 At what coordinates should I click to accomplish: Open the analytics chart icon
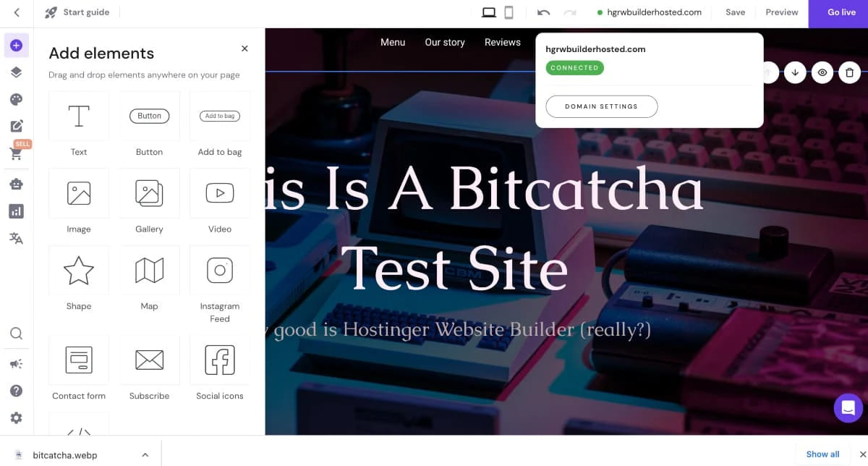coord(16,211)
